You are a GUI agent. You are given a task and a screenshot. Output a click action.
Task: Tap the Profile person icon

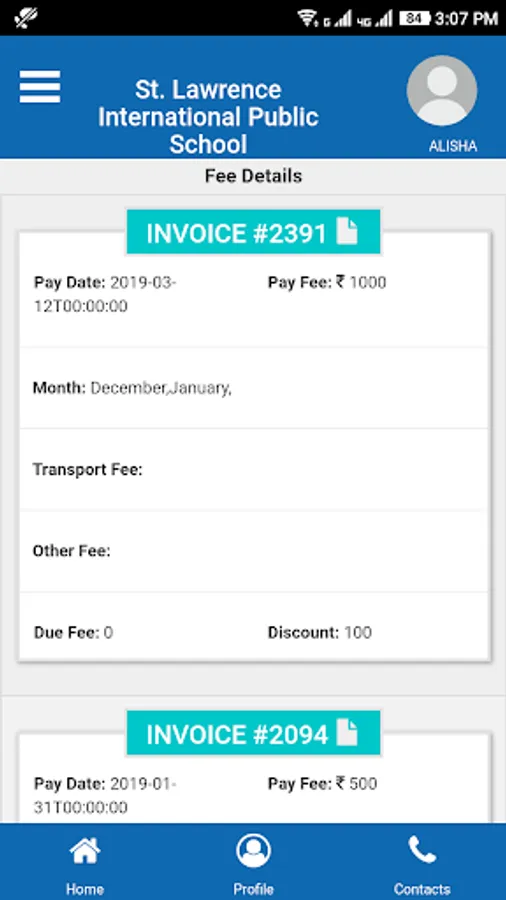coord(253,851)
